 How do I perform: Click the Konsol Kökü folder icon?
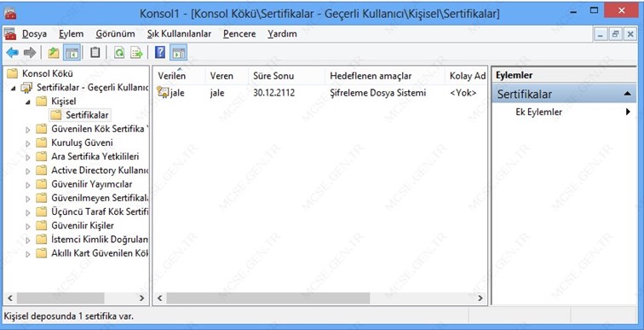(x=12, y=73)
